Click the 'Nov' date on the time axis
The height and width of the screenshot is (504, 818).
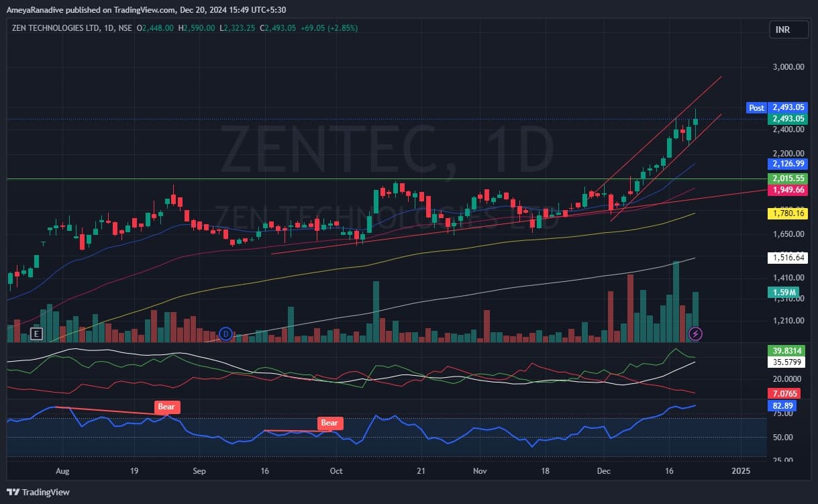(x=480, y=471)
